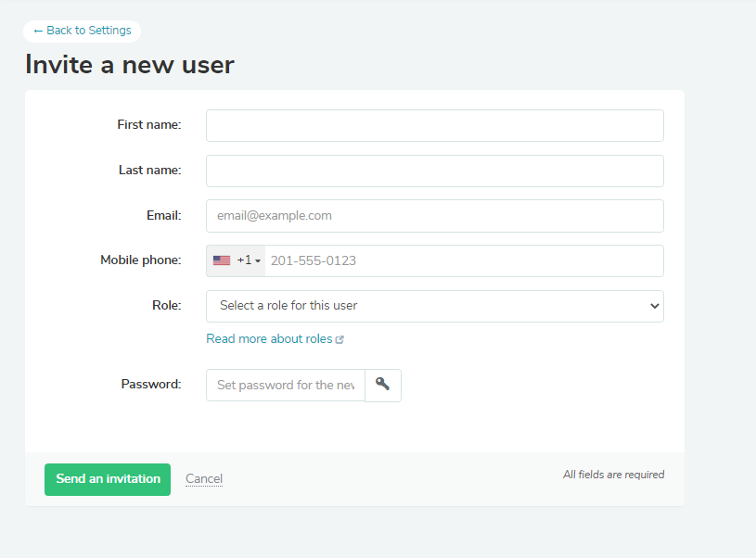Click the Cancel link

204,479
